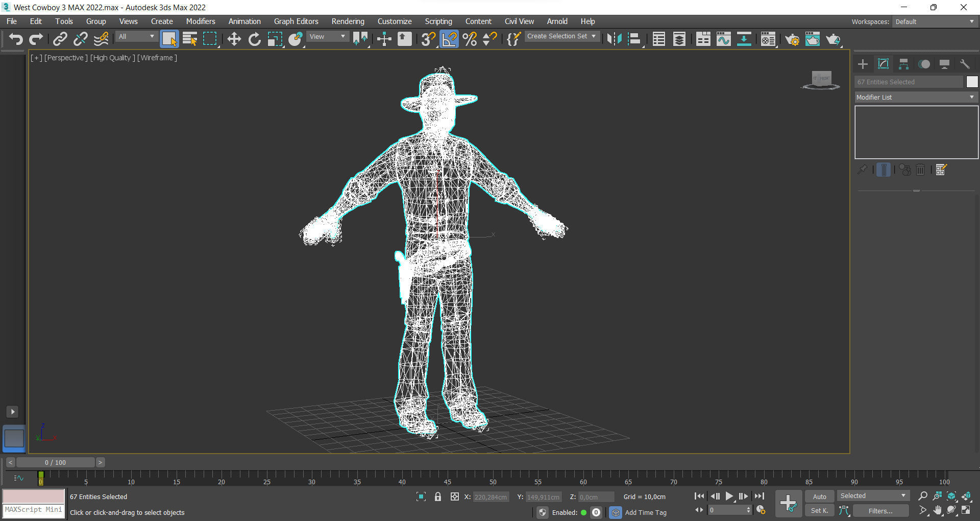The height and width of the screenshot is (521, 980).
Task: Click the Mirror tool icon
Action: (614, 39)
